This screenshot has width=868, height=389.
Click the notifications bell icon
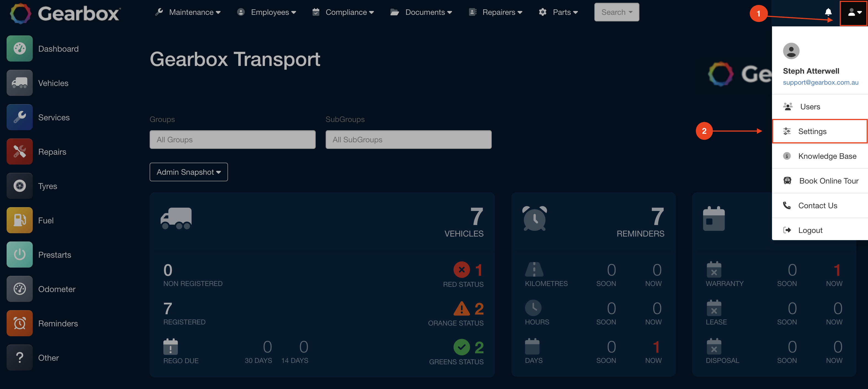coord(828,12)
